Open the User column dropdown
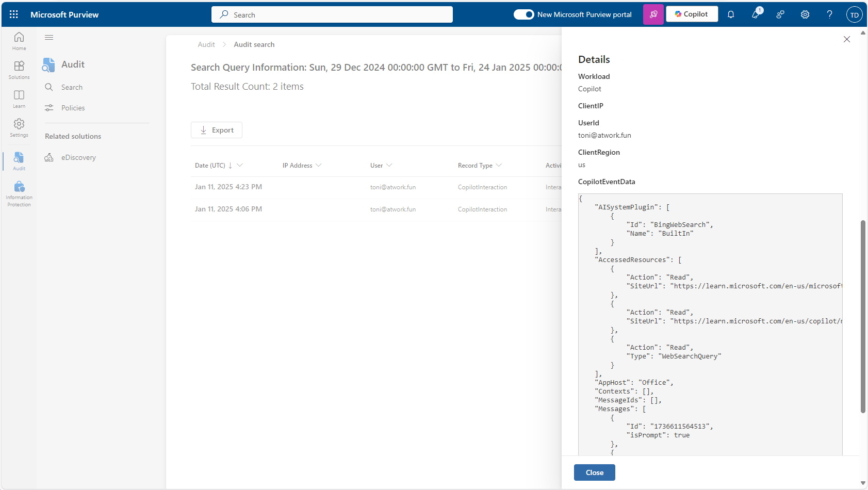 pyautogui.click(x=389, y=165)
